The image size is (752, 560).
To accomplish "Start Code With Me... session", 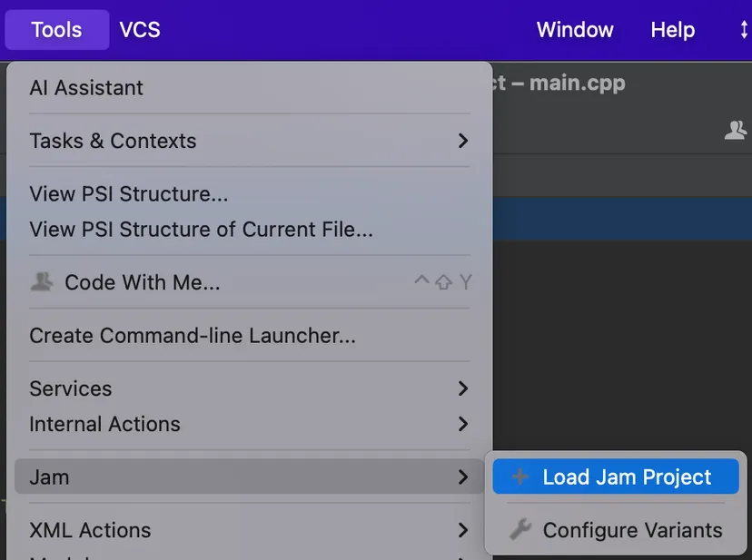I will tap(250, 282).
